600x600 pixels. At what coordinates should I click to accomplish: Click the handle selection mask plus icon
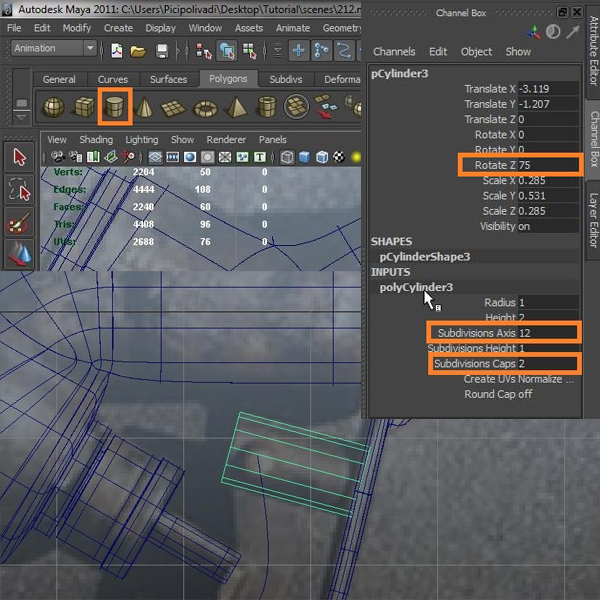299,51
